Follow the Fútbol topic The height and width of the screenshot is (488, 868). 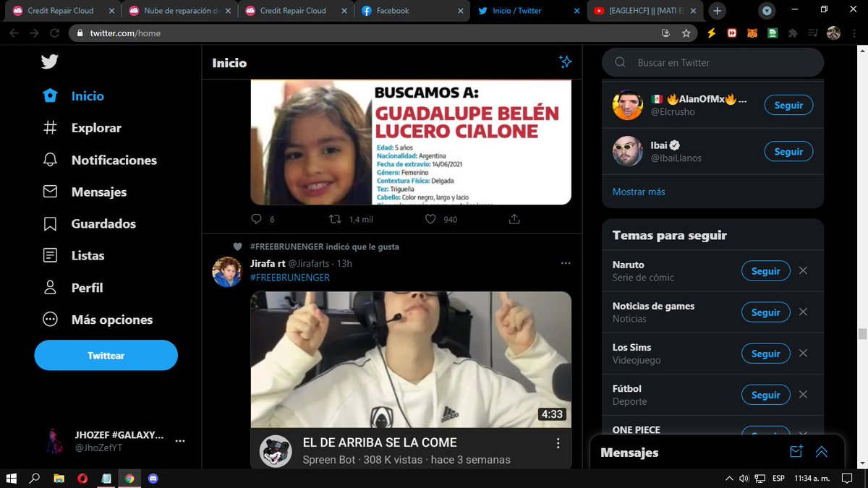(x=765, y=395)
